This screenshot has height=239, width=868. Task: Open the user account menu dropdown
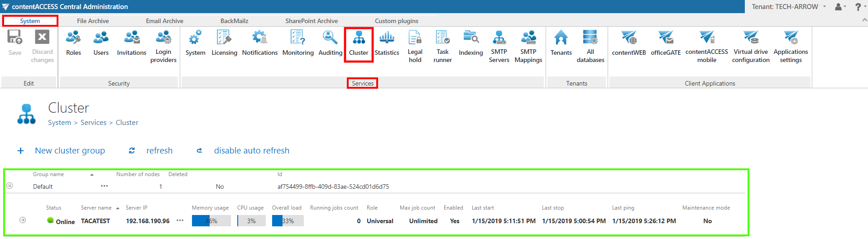click(840, 7)
